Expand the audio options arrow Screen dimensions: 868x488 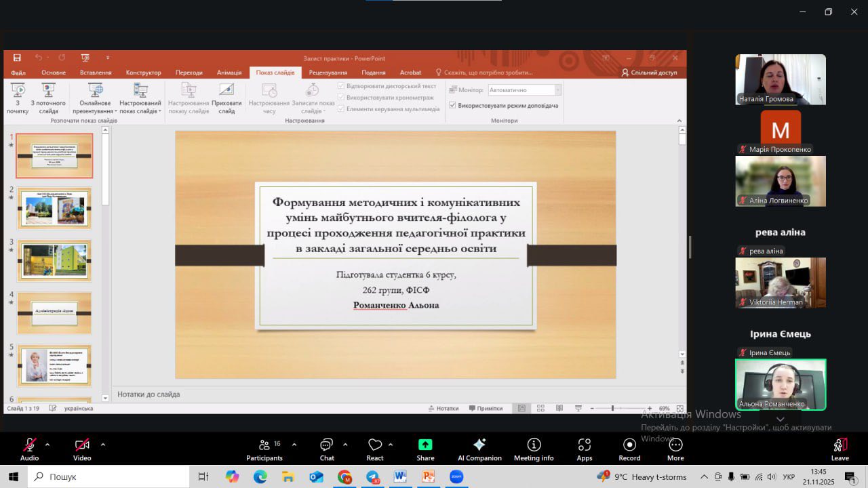[47, 445]
